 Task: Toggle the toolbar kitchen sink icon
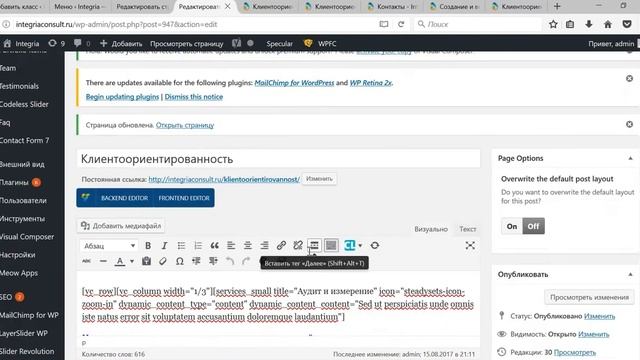point(331,245)
